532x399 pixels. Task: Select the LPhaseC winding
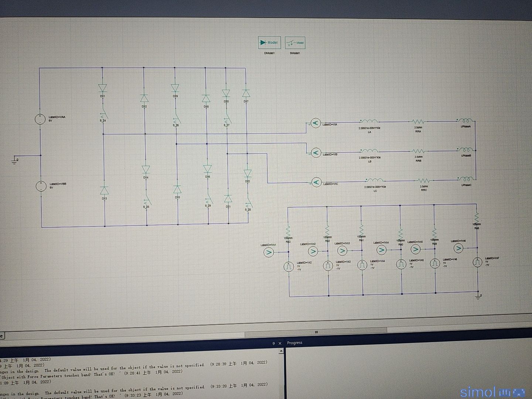466,179
